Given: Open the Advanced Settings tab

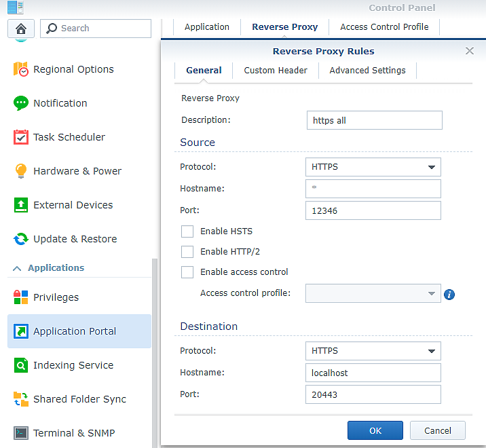Looking at the screenshot, I should click(x=367, y=71).
